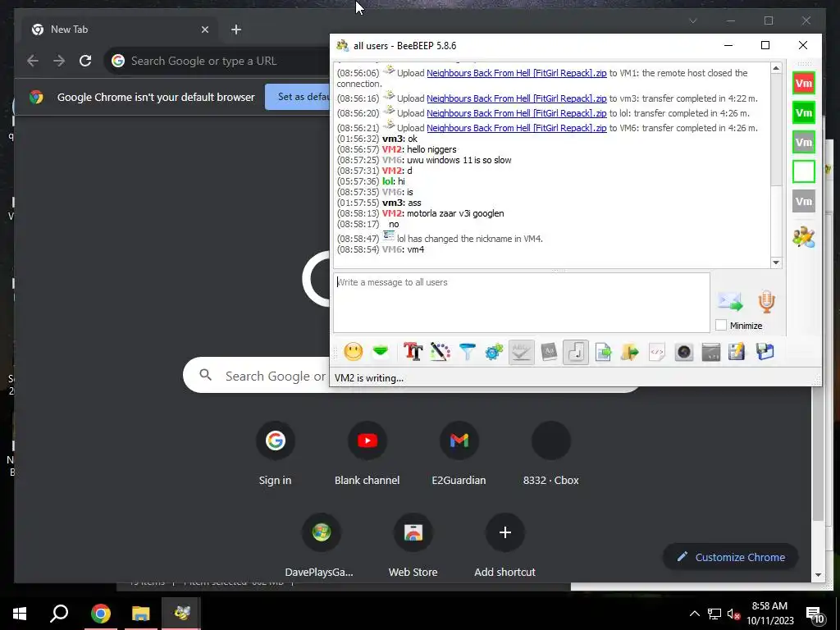Screen dimensions: 840x630
Task: Toggle the Aa dictionary word completer
Action: point(549,352)
